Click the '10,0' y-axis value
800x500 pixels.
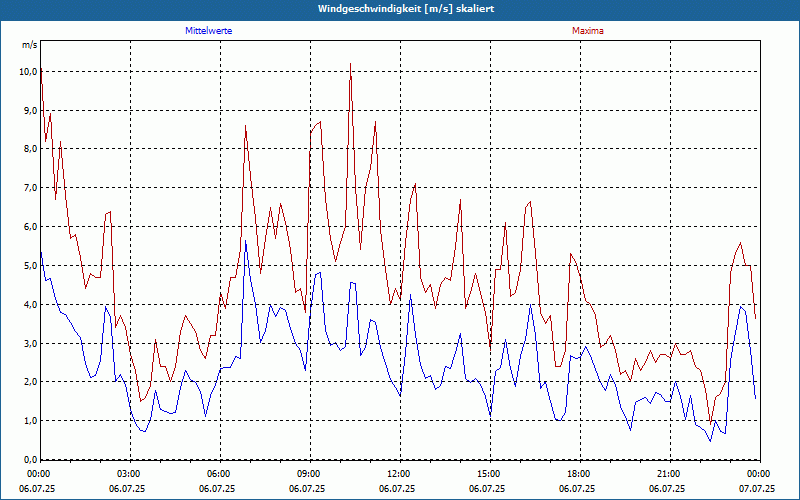coord(28,71)
